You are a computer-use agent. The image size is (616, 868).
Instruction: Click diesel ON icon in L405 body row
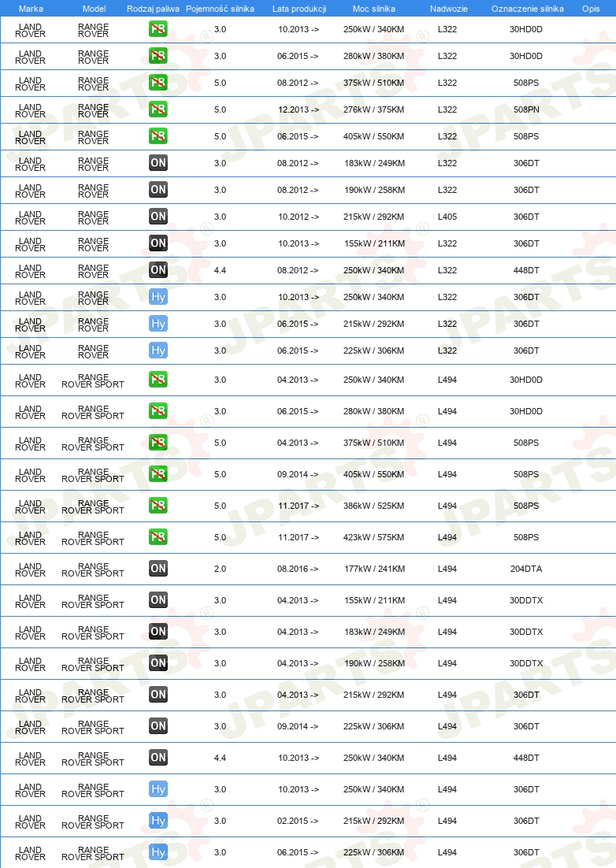pyautogui.click(x=158, y=217)
